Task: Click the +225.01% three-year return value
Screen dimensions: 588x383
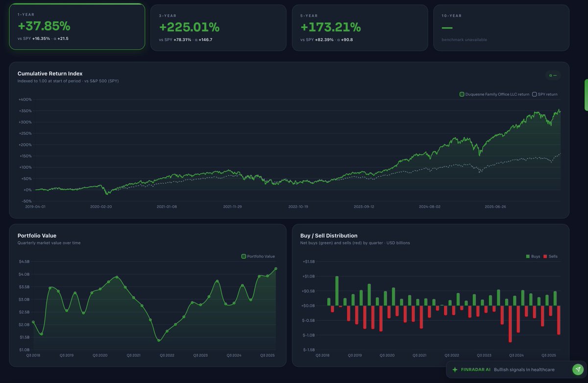Action: tap(189, 27)
